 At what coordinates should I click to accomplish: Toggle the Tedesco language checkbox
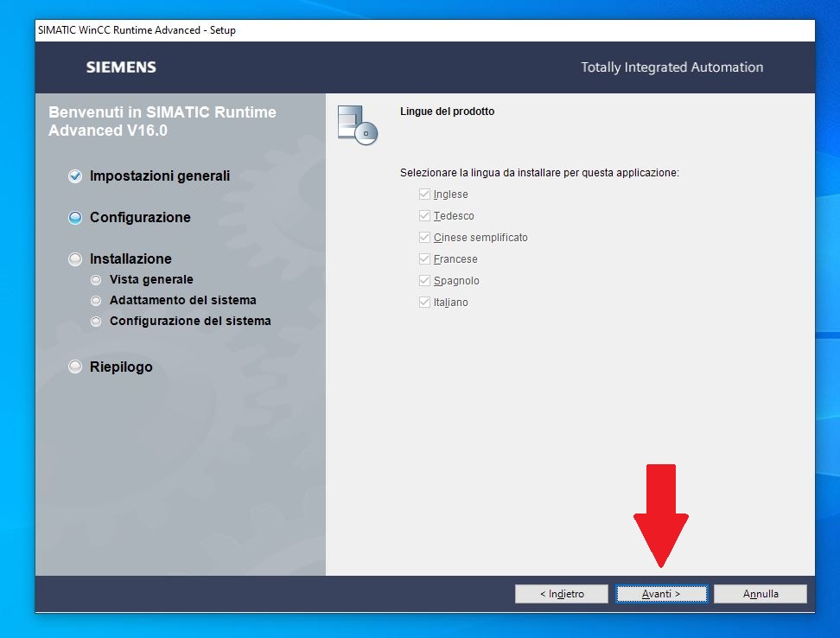(x=425, y=215)
